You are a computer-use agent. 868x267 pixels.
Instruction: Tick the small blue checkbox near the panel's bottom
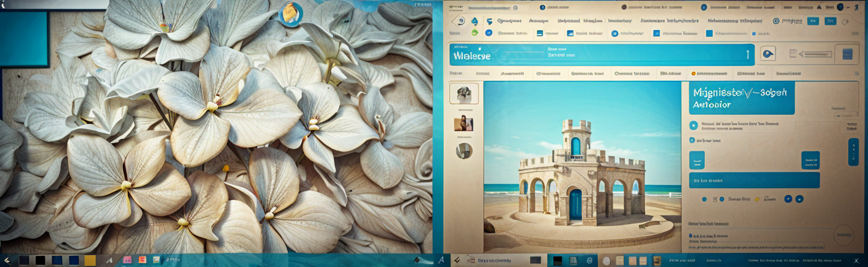[691, 235]
